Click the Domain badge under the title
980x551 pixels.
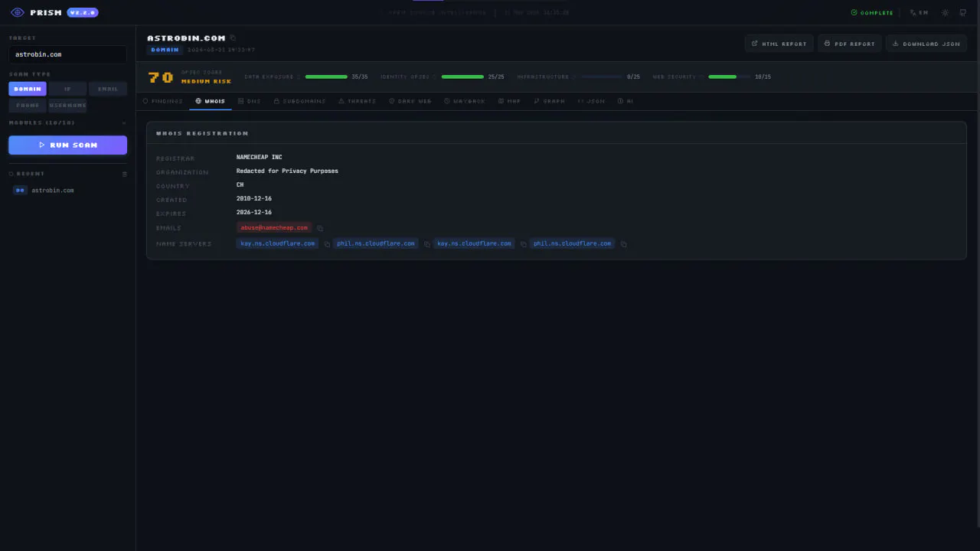165,50
